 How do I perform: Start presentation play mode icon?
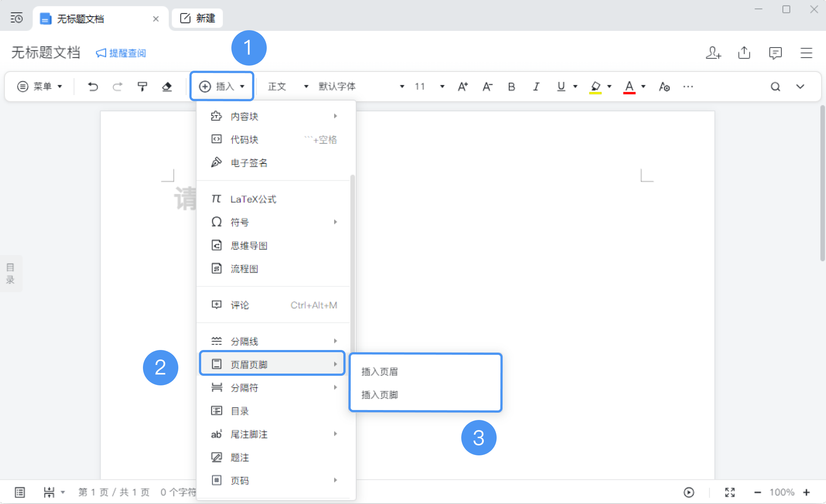click(689, 492)
